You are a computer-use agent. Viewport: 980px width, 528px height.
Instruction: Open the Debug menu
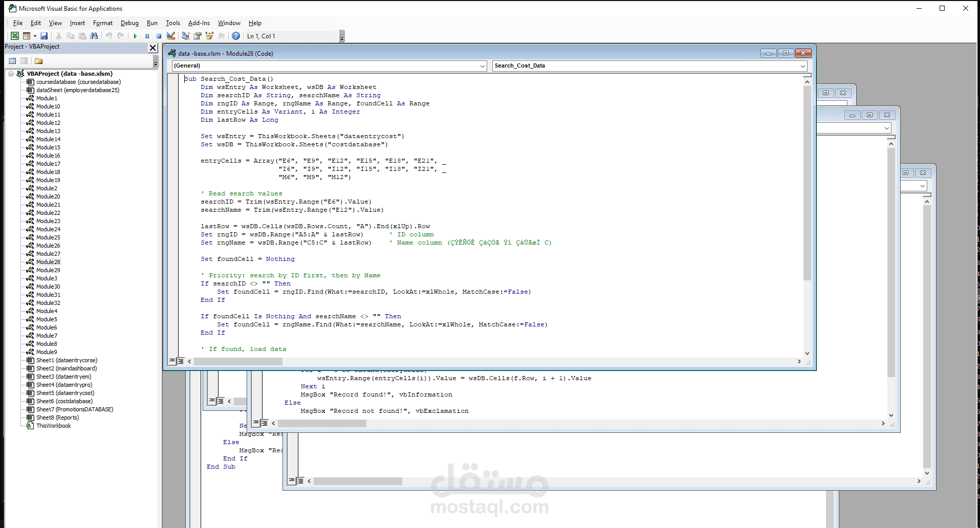[x=129, y=23]
